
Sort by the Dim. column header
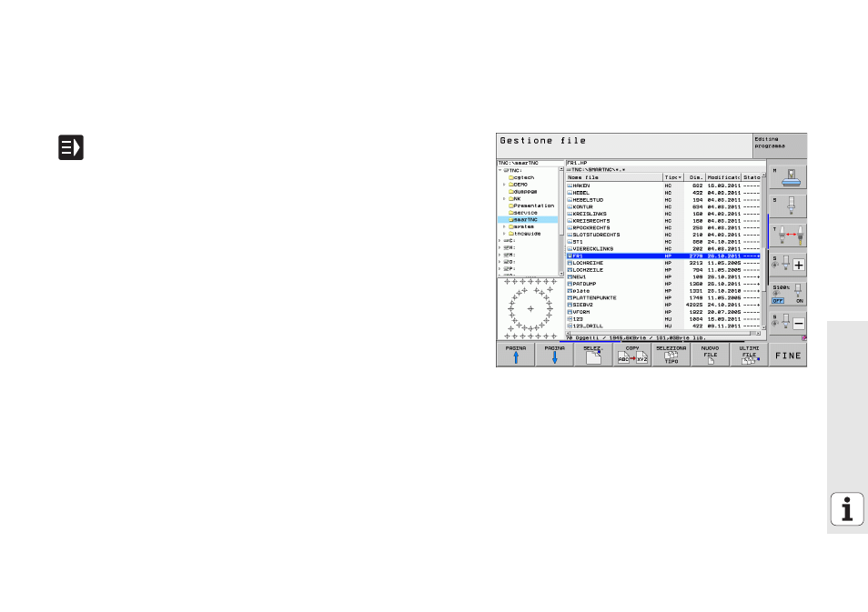click(695, 177)
